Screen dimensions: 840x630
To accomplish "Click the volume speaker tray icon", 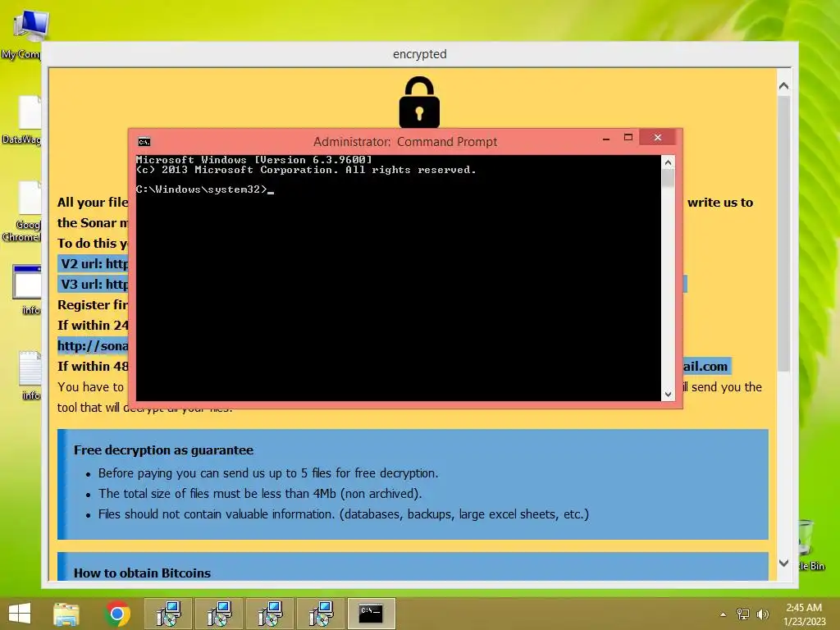I will [x=762, y=614].
